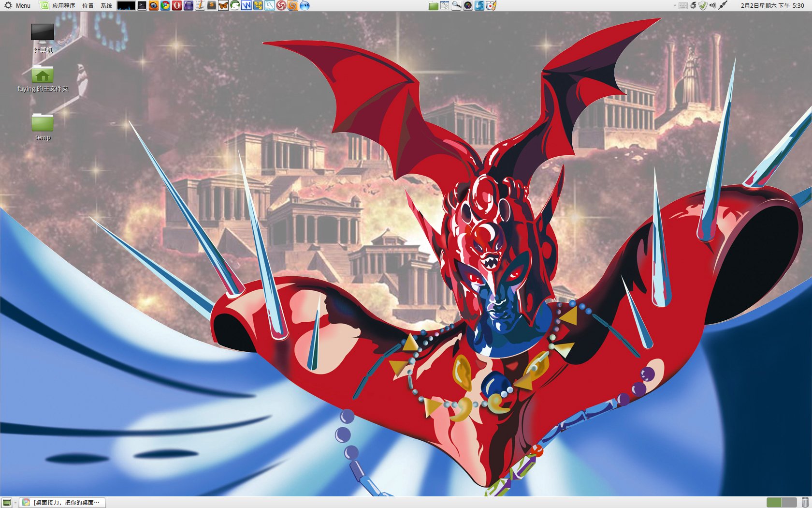Launch MySQL Workbench dolphin icon
812x508 pixels.
pyautogui.click(x=270, y=5)
